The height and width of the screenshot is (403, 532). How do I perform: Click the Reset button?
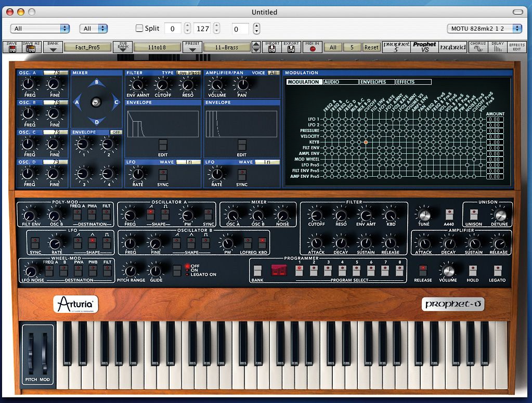(x=371, y=47)
